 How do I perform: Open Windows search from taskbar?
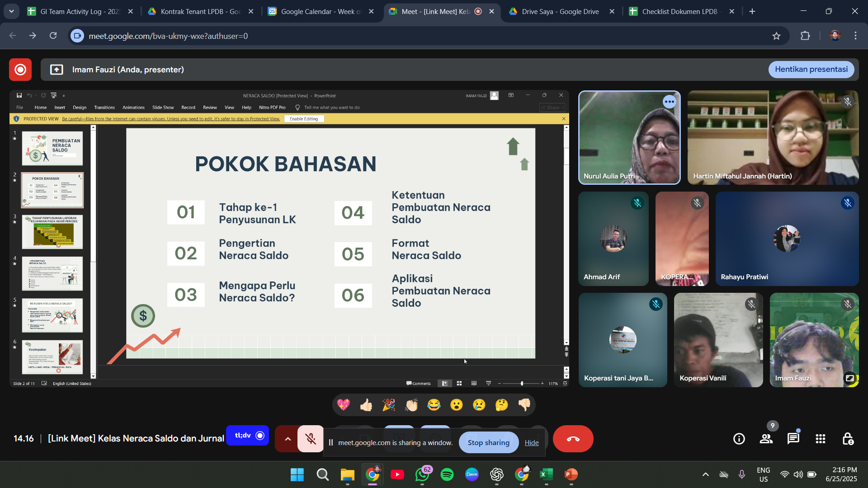pyautogui.click(x=322, y=474)
